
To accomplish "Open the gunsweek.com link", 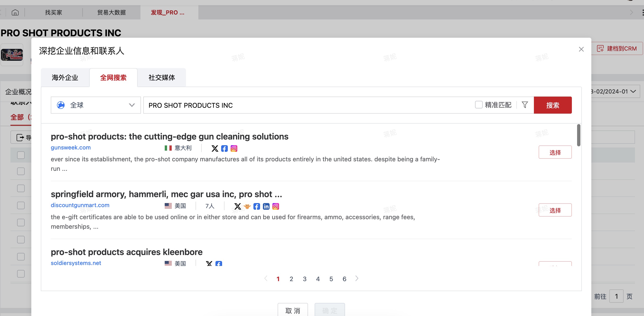I will [71, 148].
